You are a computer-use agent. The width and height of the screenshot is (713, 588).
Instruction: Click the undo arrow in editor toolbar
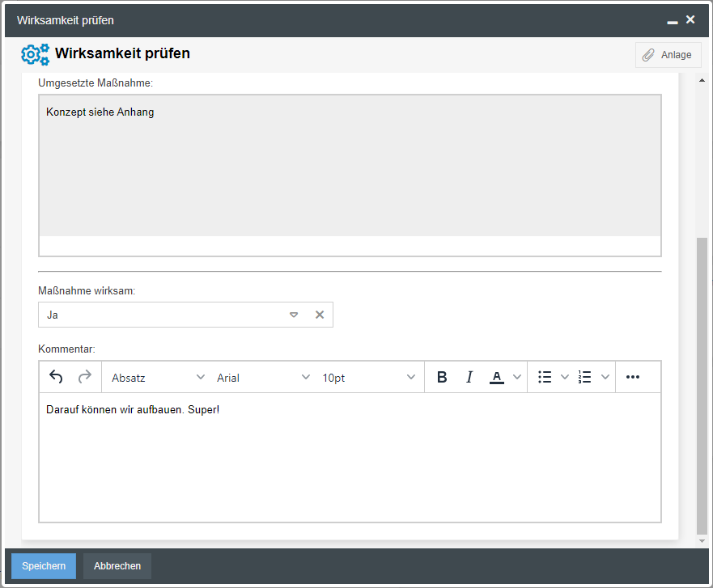tap(56, 377)
